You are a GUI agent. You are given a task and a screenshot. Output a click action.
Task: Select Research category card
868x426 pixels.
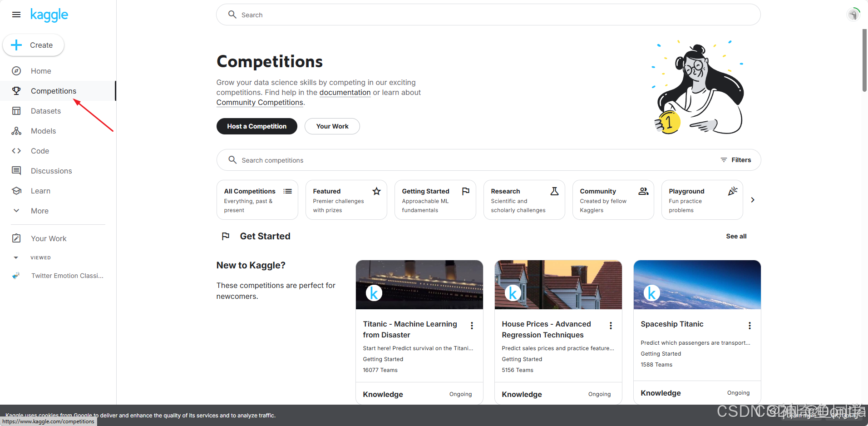[x=524, y=200]
